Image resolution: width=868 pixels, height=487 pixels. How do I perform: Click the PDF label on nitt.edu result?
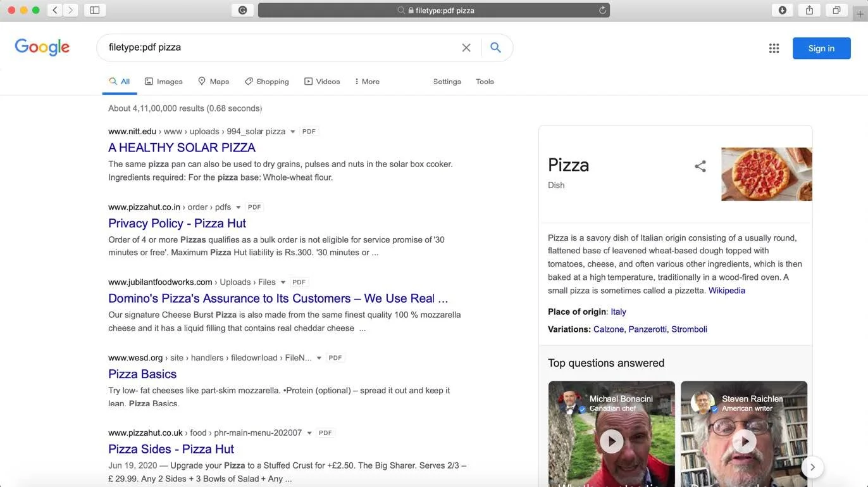[309, 132]
